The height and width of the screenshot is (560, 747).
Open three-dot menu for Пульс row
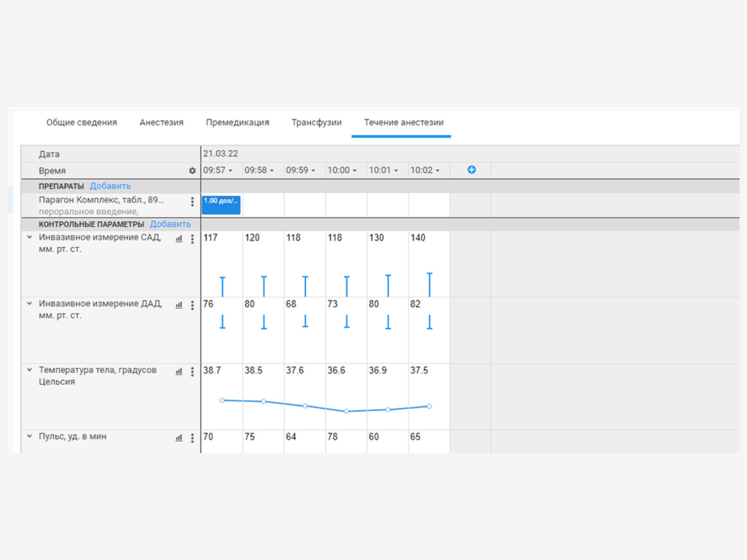point(192,438)
